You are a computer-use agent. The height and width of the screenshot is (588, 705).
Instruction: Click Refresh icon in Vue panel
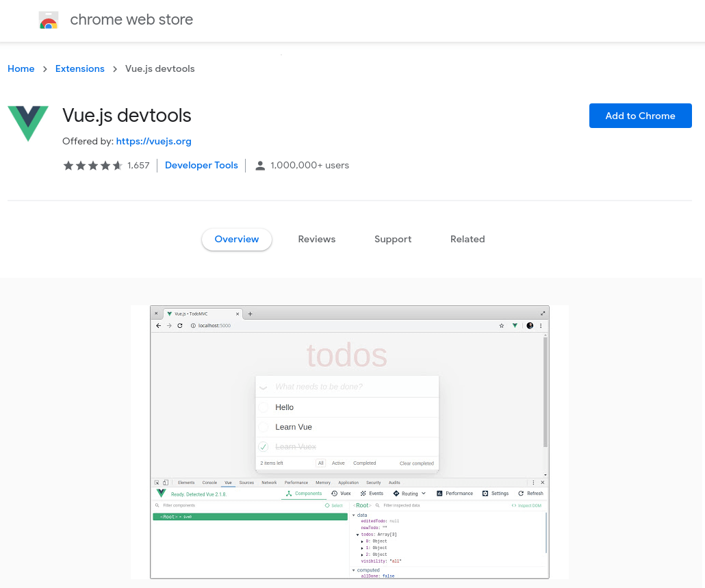pyautogui.click(x=521, y=493)
